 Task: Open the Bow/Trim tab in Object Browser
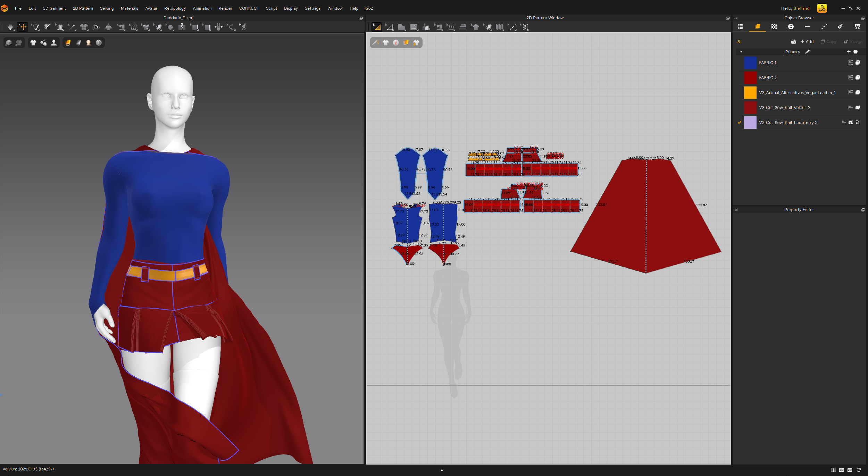[x=857, y=27]
